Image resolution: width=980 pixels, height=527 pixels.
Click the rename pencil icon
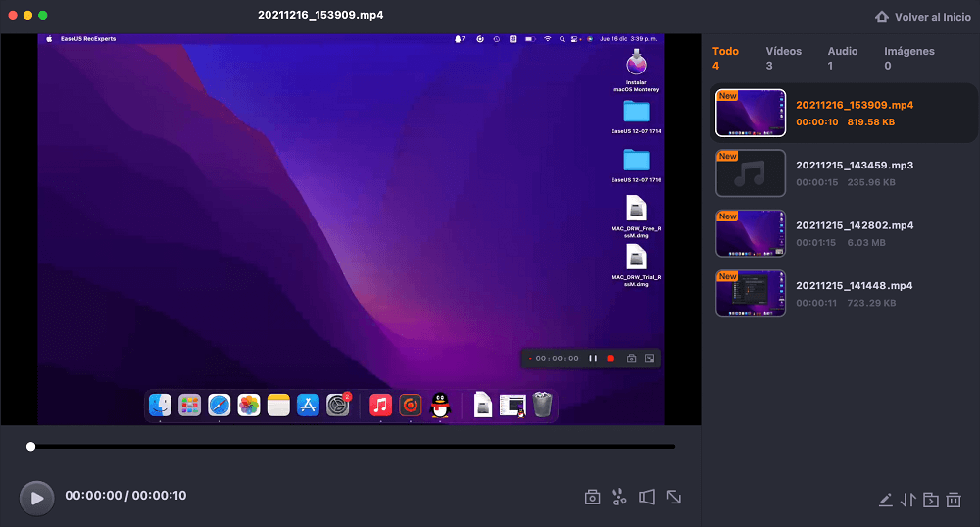point(885,500)
